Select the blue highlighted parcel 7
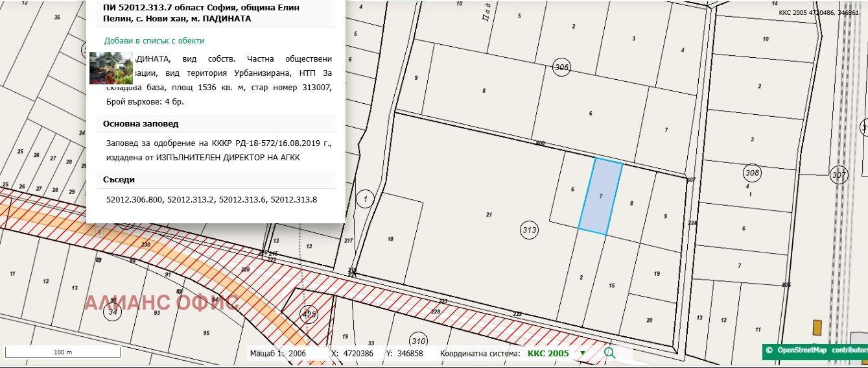Image resolution: width=868 pixels, height=368 pixels. click(x=600, y=196)
